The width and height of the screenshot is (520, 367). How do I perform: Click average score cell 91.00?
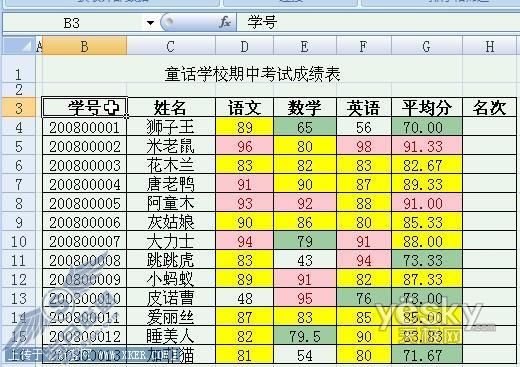(x=427, y=203)
